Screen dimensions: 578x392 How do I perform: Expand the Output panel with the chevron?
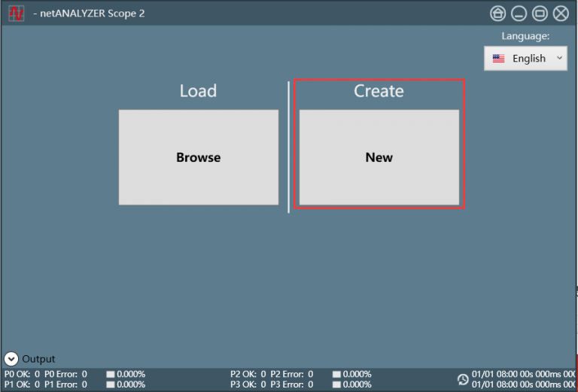point(11,359)
